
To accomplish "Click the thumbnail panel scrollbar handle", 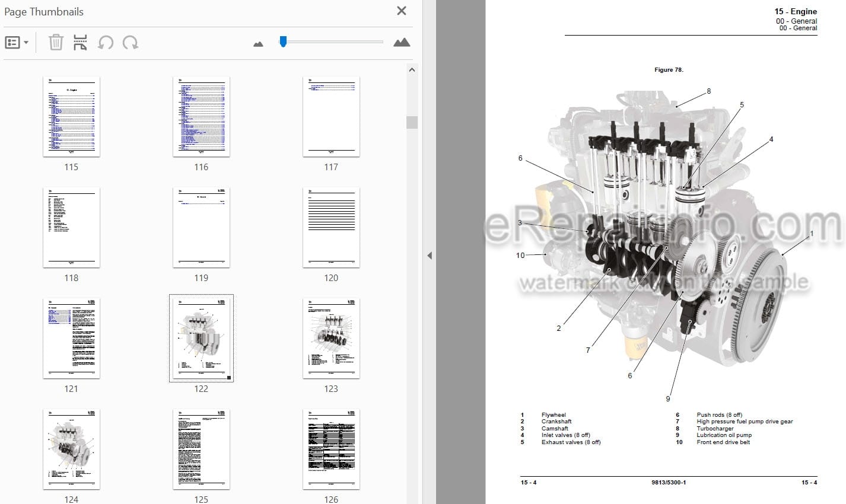I will tap(412, 122).
